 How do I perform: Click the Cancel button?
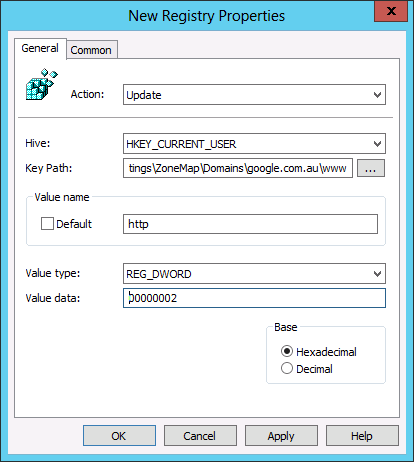(200, 436)
